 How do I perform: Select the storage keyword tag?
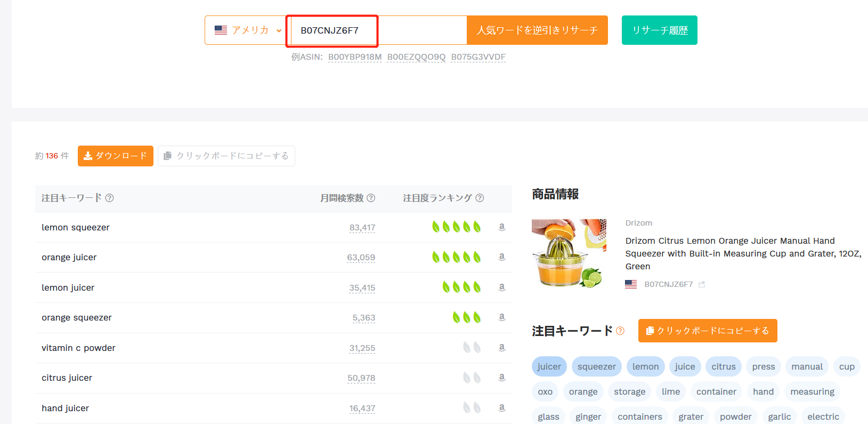click(x=630, y=391)
